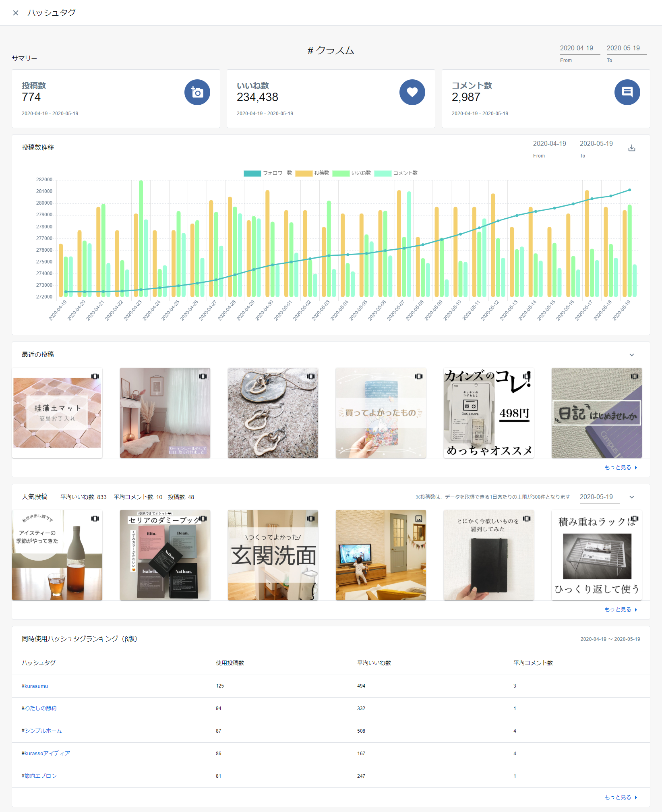The image size is (662, 812).
Task: Click carousel icon on 玄関洗面 post thumbnail
Action: click(x=311, y=518)
